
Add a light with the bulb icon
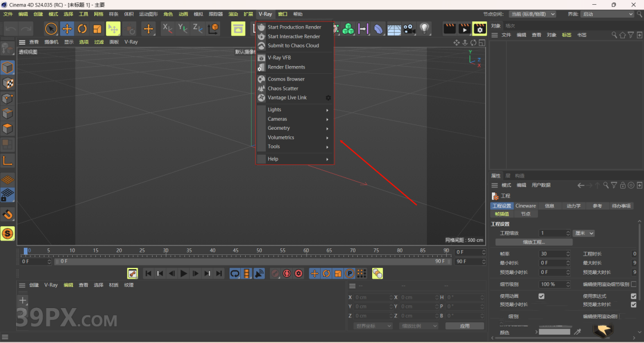click(425, 29)
